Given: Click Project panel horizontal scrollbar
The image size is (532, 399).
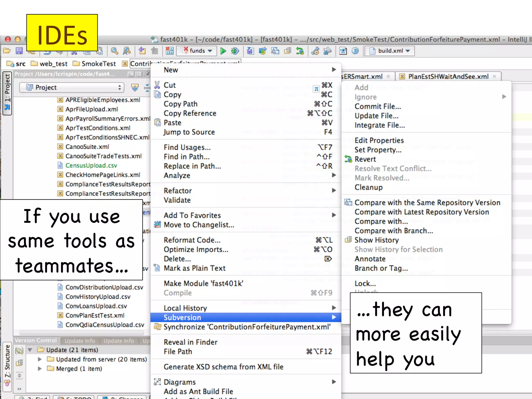Looking at the screenshot, I should [82, 332].
